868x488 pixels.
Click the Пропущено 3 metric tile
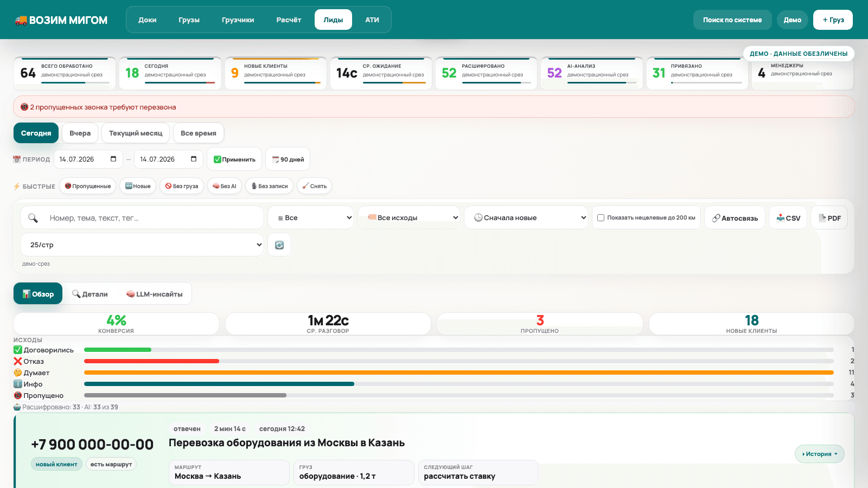click(540, 324)
